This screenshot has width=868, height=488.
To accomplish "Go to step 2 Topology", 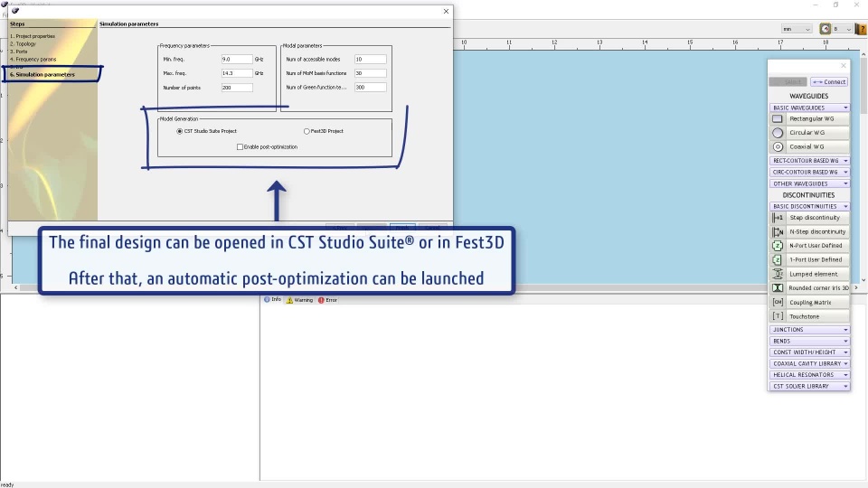I will coord(23,43).
